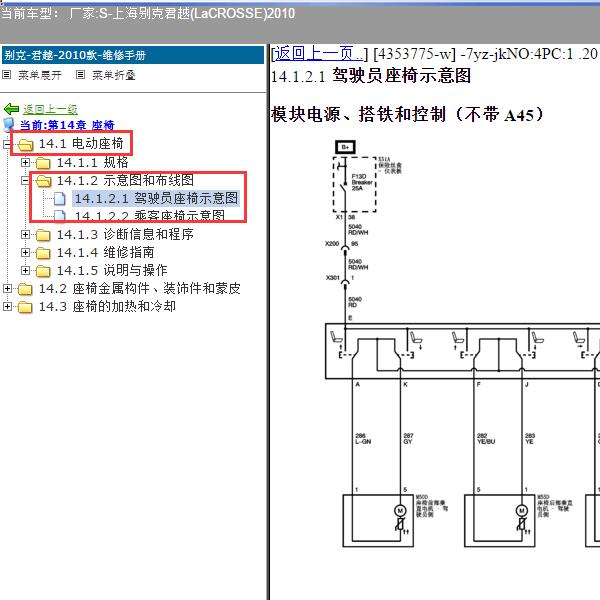Click the B+ box in the diagram
The width and height of the screenshot is (600, 600).
pos(346,147)
